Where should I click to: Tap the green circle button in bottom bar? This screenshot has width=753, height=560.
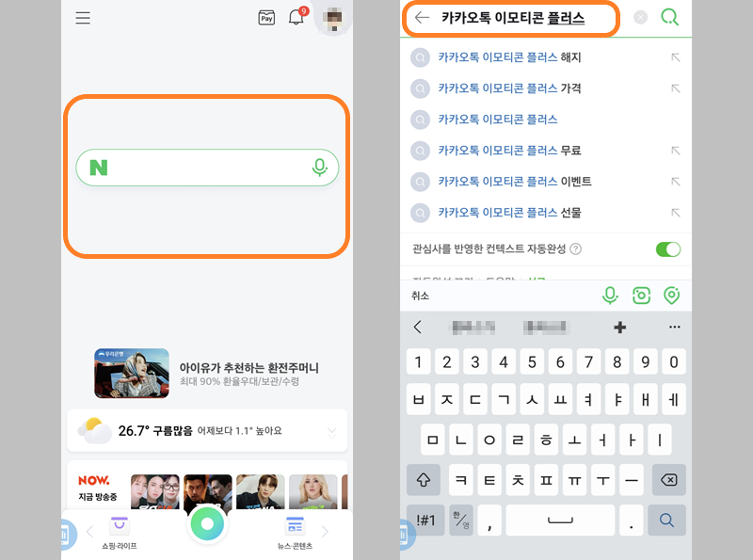click(x=207, y=523)
